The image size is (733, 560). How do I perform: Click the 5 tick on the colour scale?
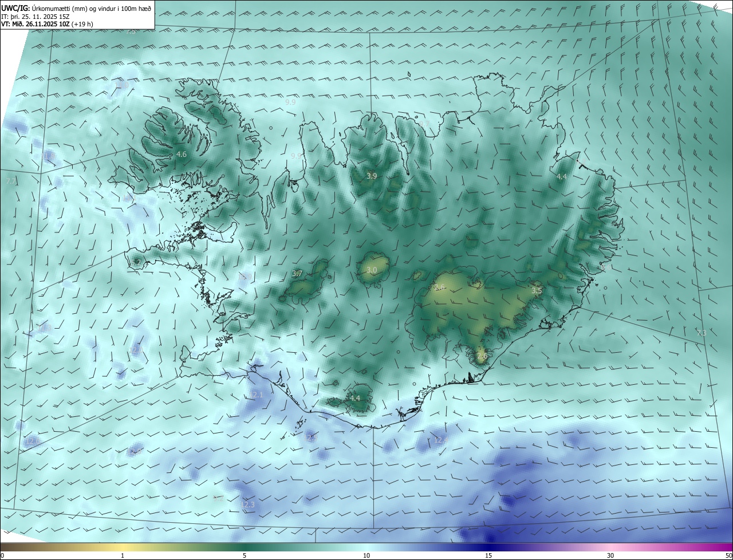pyautogui.click(x=245, y=555)
